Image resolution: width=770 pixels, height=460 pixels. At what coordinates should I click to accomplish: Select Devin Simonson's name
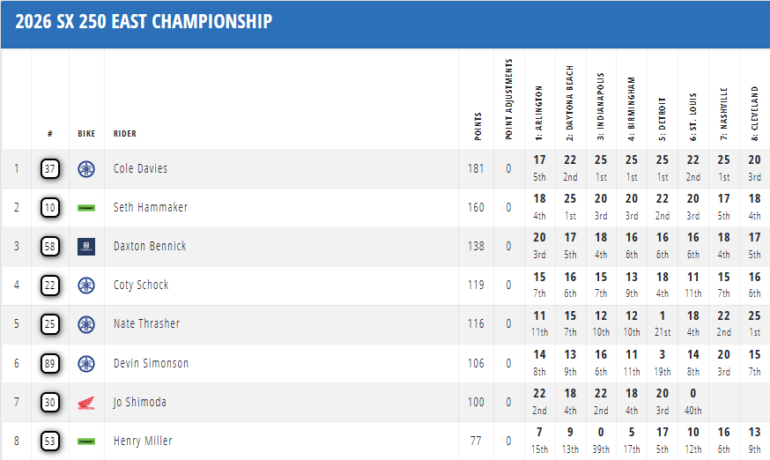[x=149, y=363]
